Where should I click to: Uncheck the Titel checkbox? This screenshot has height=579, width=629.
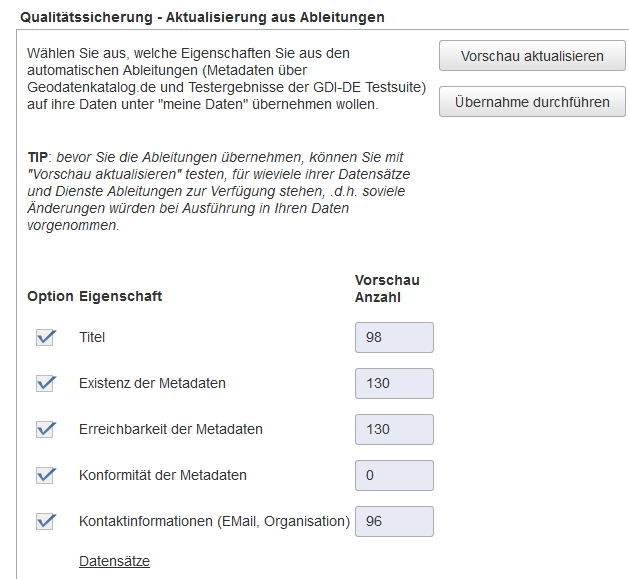(45, 337)
